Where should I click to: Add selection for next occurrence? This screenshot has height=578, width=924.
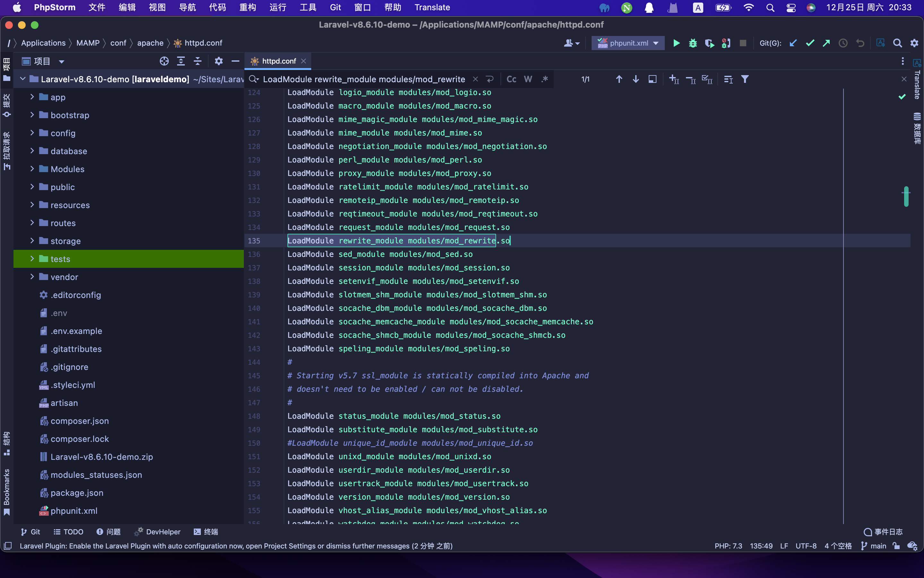coord(674,79)
